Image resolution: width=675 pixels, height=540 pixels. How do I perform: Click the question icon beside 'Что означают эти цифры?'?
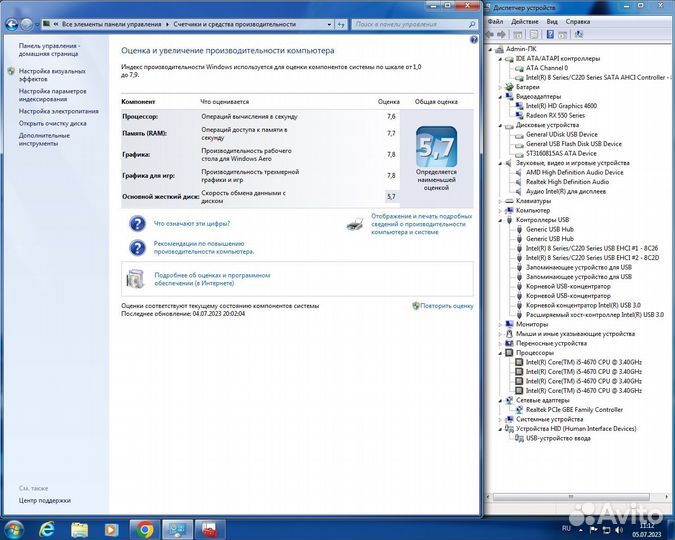(137, 224)
